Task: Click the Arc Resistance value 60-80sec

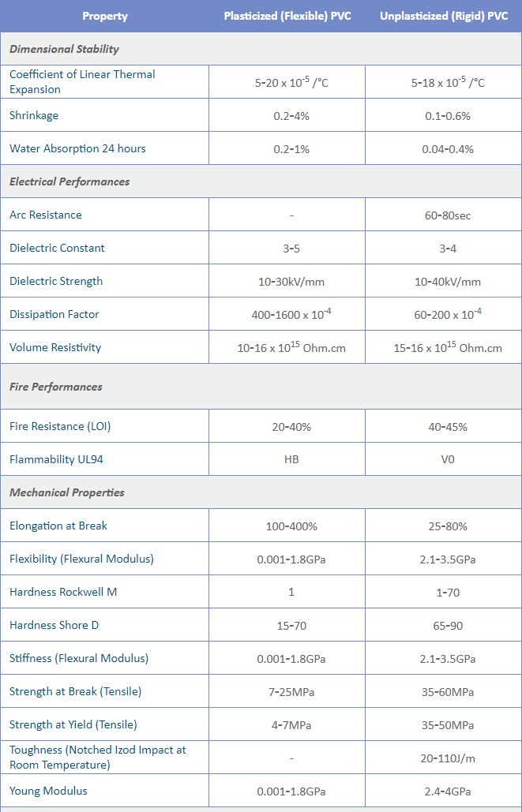Action: click(448, 215)
